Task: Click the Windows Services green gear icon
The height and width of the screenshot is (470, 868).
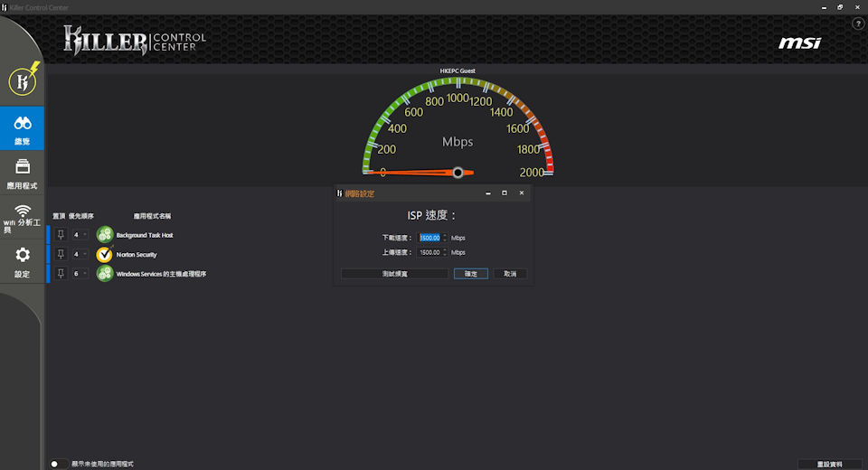Action: [x=105, y=274]
